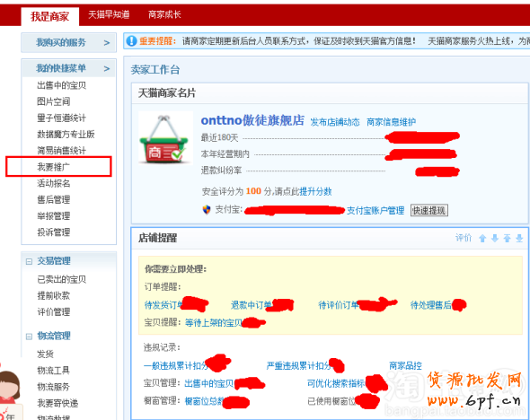Viewport: 530px width, 420px height.
Task: Move 店铺提醒 panel to the bottom
Action: pyautogui.click(x=519, y=239)
